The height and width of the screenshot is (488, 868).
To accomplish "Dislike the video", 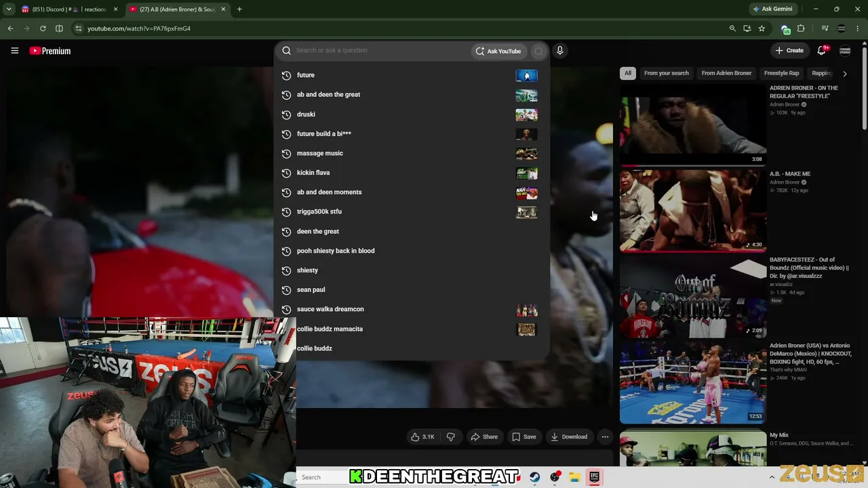I will pos(450,437).
